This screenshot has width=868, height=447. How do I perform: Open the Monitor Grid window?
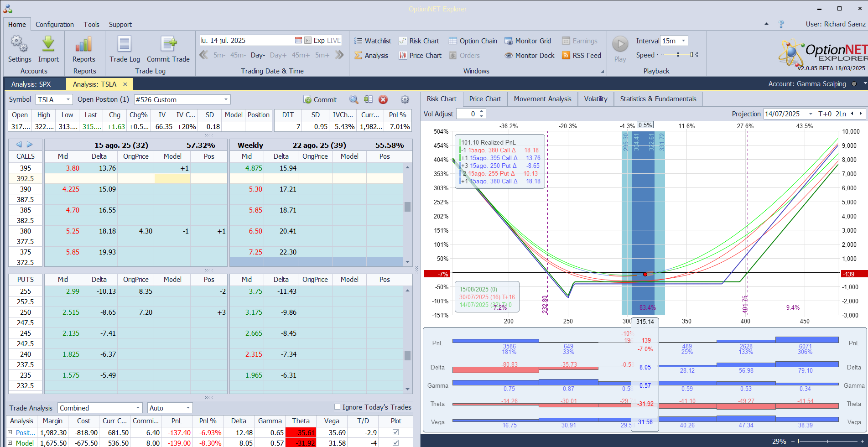pyautogui.click(x=528, y=41)
